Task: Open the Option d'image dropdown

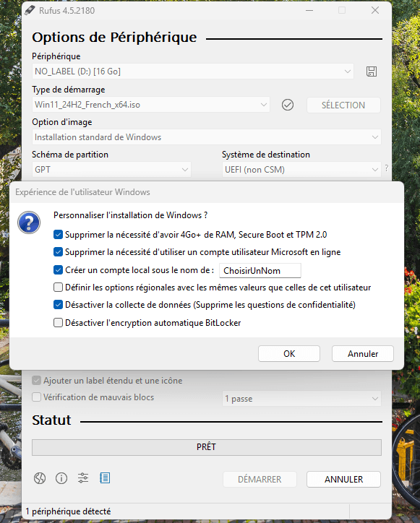Action: [x=206, y=137]
